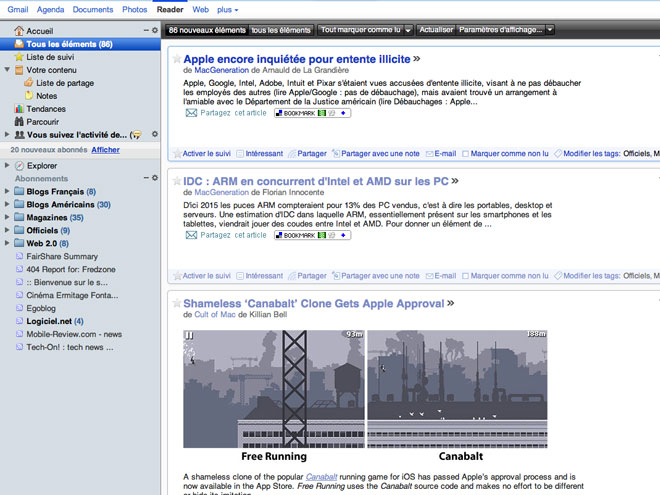Go to Gmail in top bar
Viewport: 660px width, 495px height.
pyautogui.click(x=18, y=9)
